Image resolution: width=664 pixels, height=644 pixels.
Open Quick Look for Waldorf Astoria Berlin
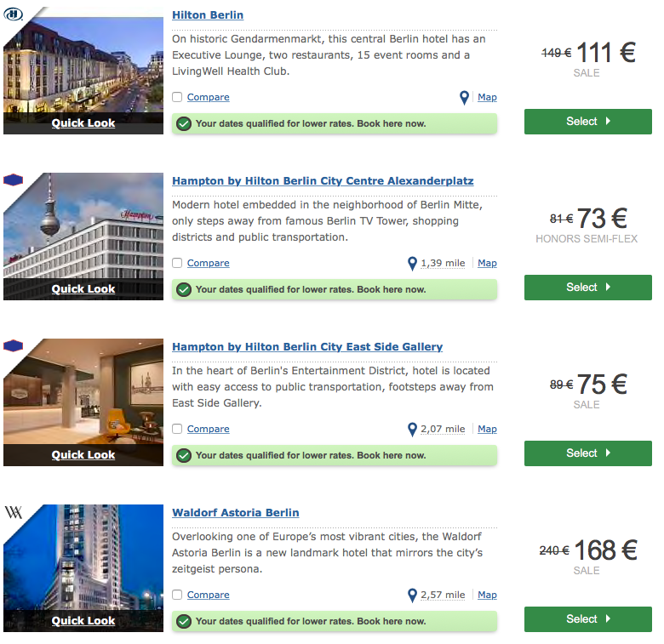point(83,621)
